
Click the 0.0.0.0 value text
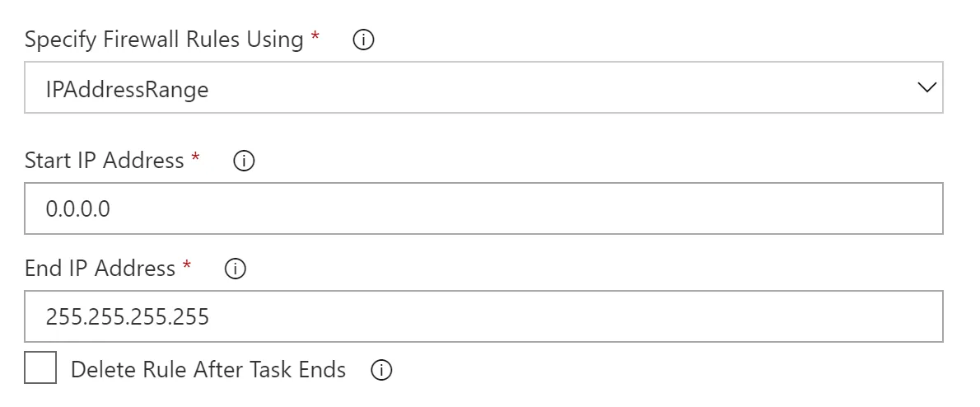coord(78,209)
